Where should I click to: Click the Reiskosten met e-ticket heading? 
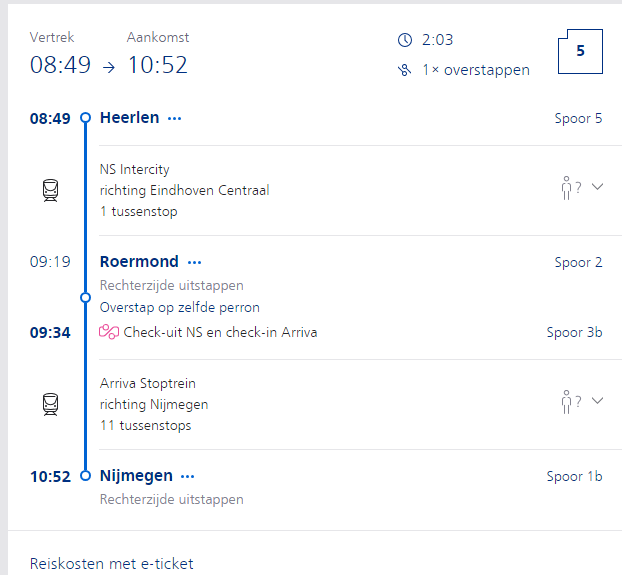tap(112, 563)
